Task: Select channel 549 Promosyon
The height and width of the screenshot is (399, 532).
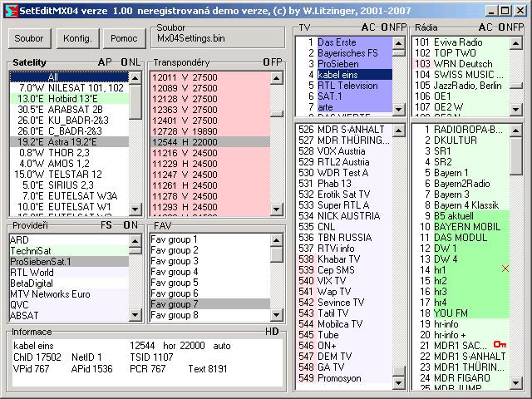Action: click(x=344, y=378)
